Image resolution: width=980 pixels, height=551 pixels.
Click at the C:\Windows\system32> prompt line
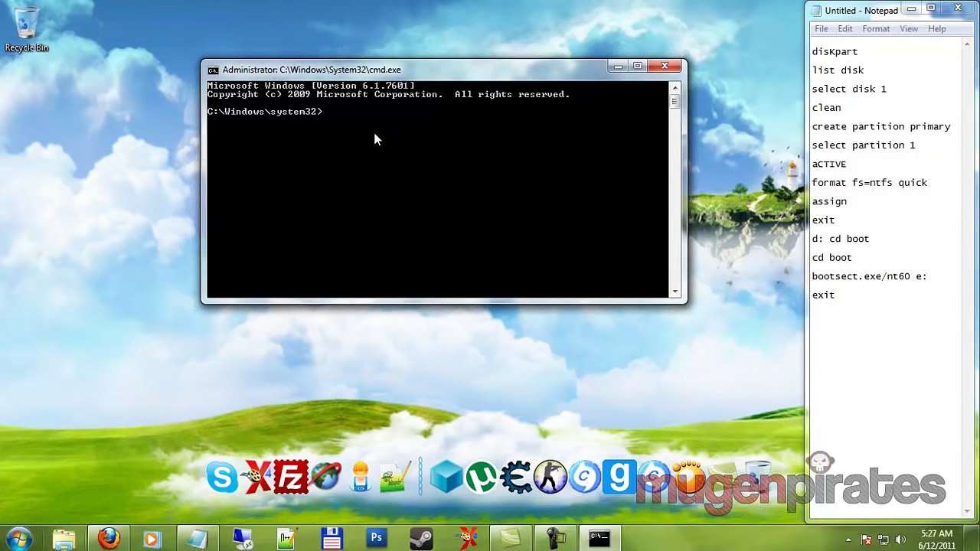click(x=265, y=112)
